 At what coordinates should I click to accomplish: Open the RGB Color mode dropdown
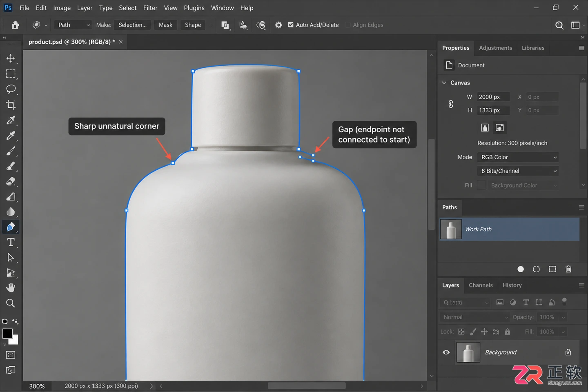518,157
